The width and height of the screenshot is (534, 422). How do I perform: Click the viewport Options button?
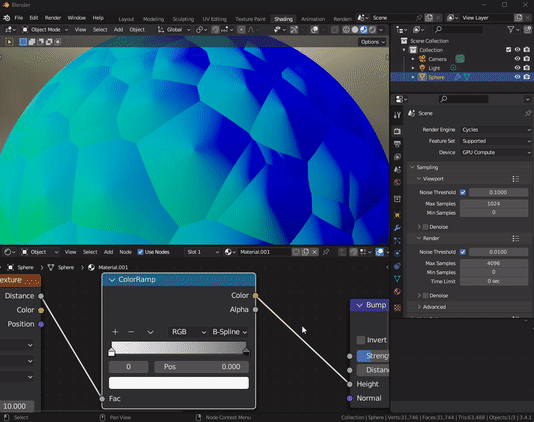[373, 42]
